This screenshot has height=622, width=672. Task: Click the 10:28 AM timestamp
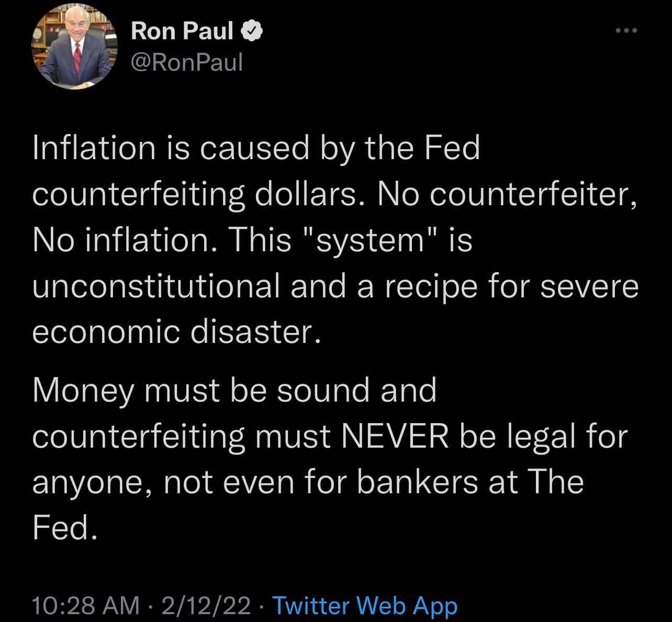click(x=85, y=605)
